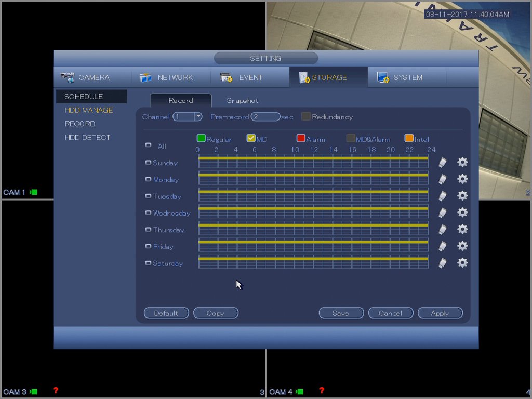
Task: Click the eraser icon for Tuesday
Action: pyautogui.click(x=442, y=196)
